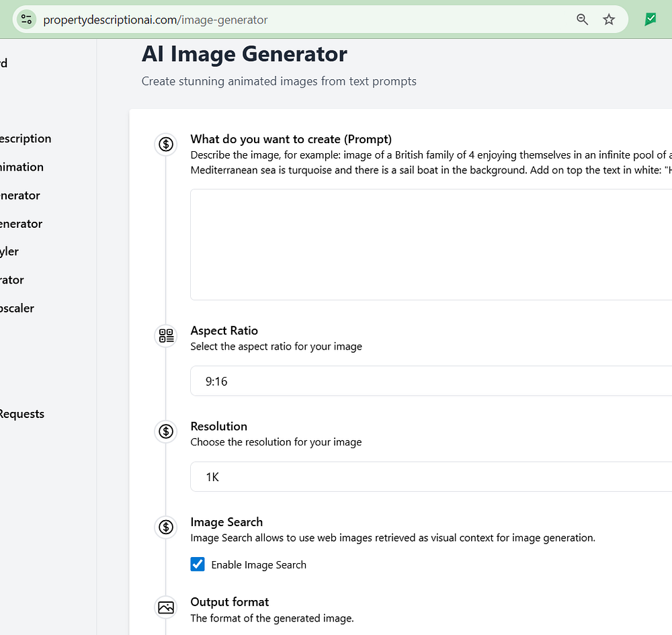Bookmark this page with the star icon
Screen dimensions: 672x635
click(x=609, y=19)
